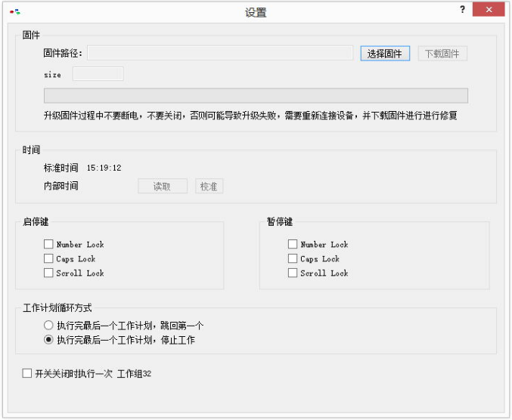The height and width of the screenshot is (420, 512).
Task: Click the firmware upgrade progress bar
Action: [x=256, y=95]
